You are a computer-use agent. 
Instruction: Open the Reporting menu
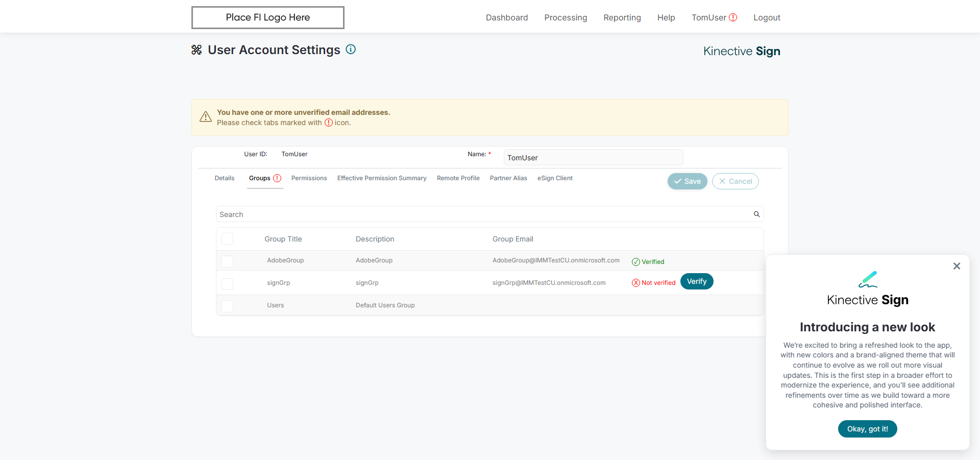(622, 17)
